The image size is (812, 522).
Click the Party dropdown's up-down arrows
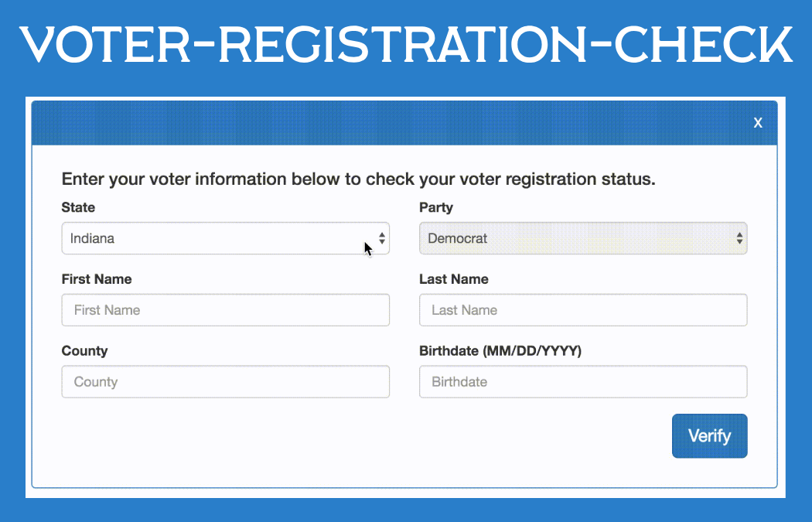click(740, 239)
